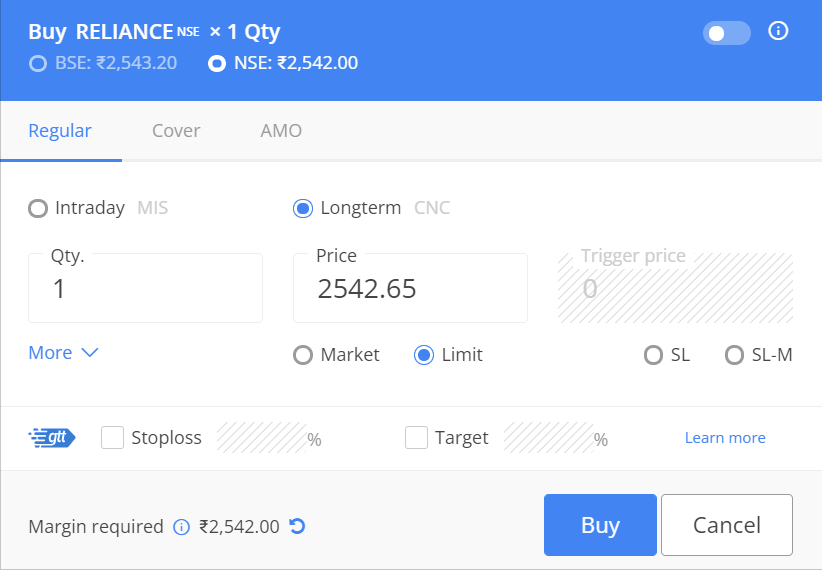Choose Intraday MIS product type
This screenshot has width=822, height=570.
tap(38, 208)
